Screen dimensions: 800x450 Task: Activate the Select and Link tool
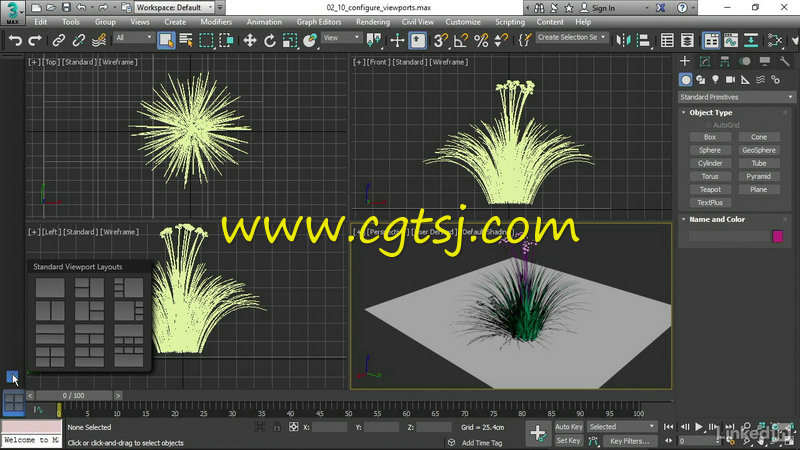pos(59,40)
